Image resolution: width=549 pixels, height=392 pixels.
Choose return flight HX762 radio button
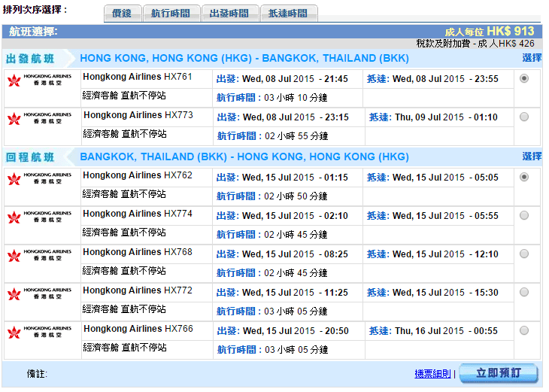tap(524, 177)
